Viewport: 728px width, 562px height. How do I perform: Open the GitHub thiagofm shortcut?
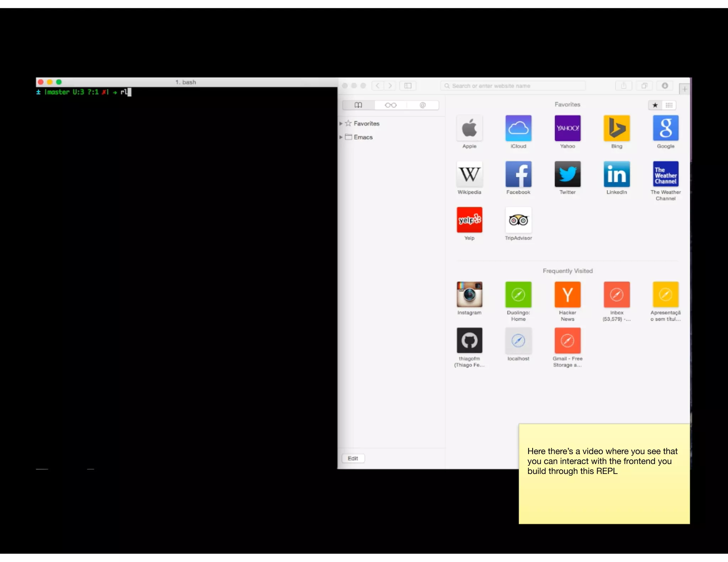click(x=469, y=341)
